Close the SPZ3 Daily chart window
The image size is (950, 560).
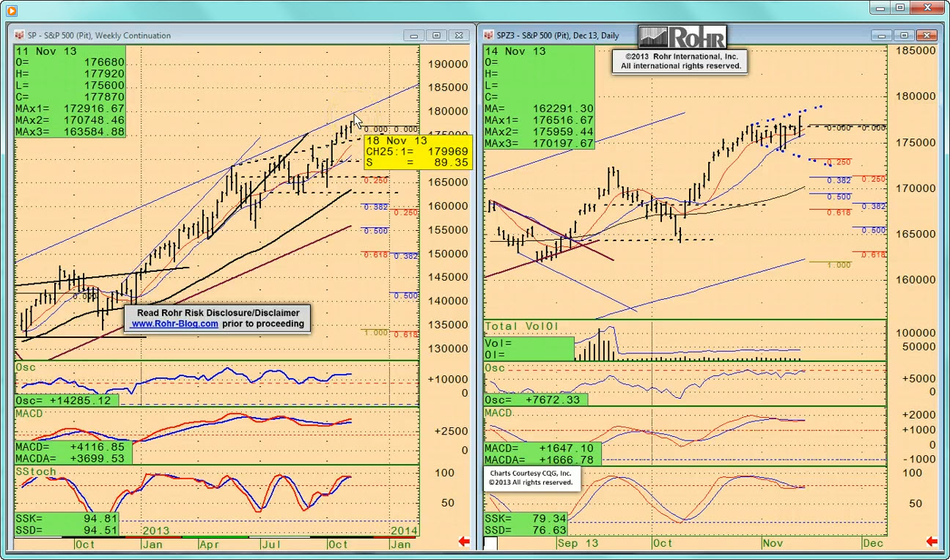coord(928,35)
